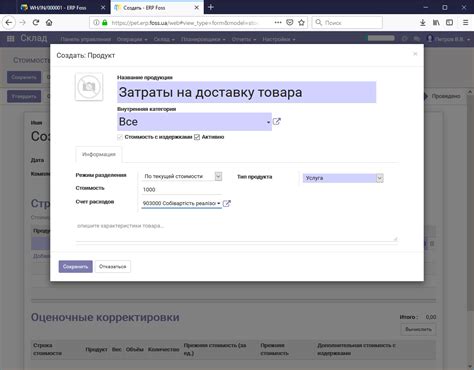The height and width of the screenshot is (370, 474).
Task: Close the Create Product dialog
Action: [415, 54]
